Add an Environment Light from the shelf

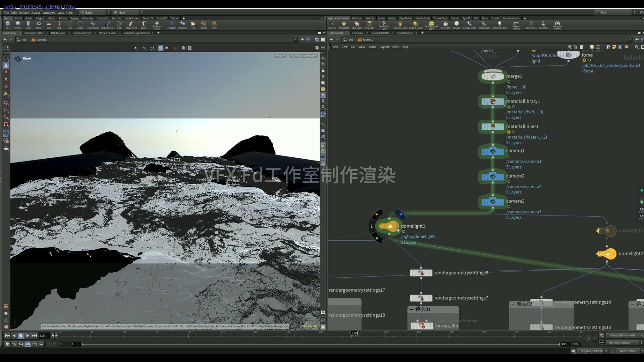(x=432, y=24)
